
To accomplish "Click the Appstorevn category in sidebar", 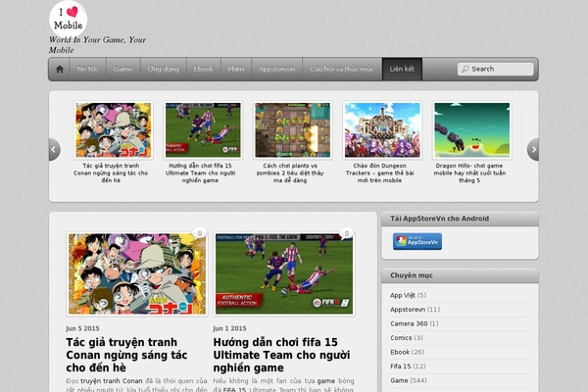I will tap(408, 310).
